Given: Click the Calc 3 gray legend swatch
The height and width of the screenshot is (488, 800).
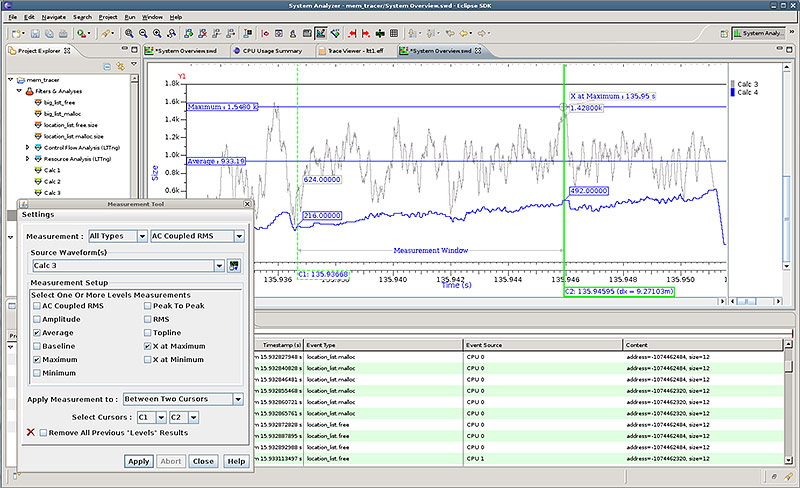Looking at the screenshot, I should [x=733, y=84].
